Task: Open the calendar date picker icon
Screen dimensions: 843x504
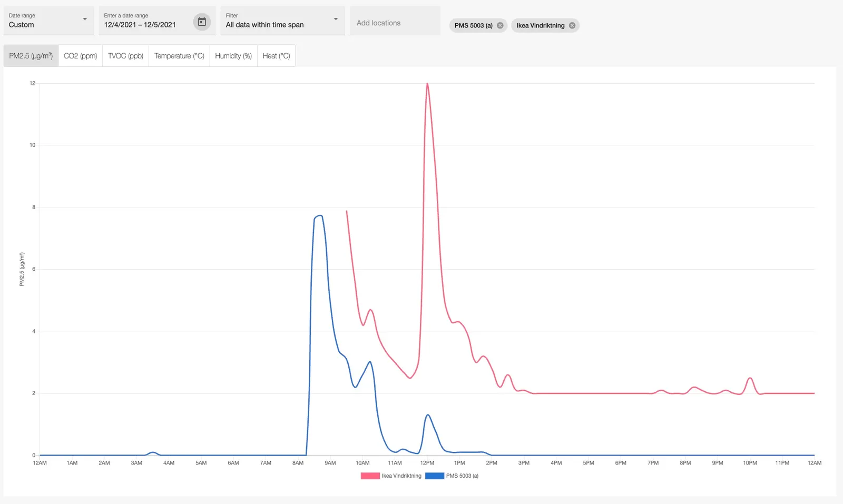Action: pyautogui.click(x=202, y=22)
